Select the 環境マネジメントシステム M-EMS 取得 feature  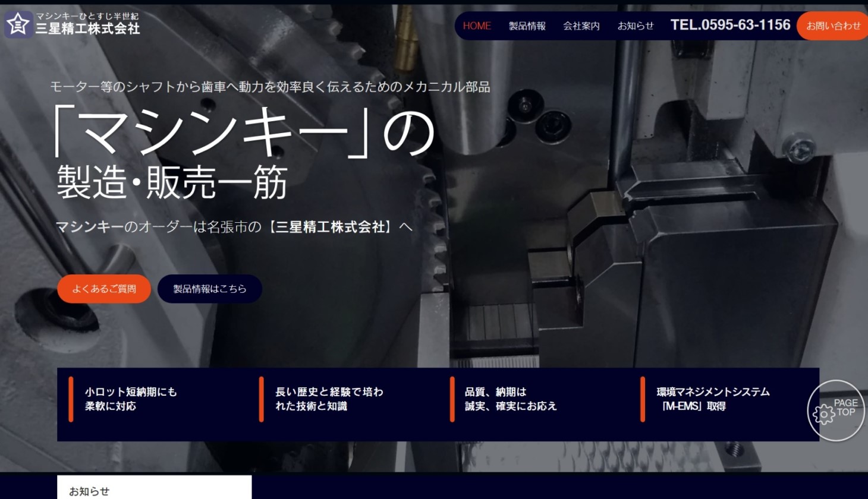712,399
